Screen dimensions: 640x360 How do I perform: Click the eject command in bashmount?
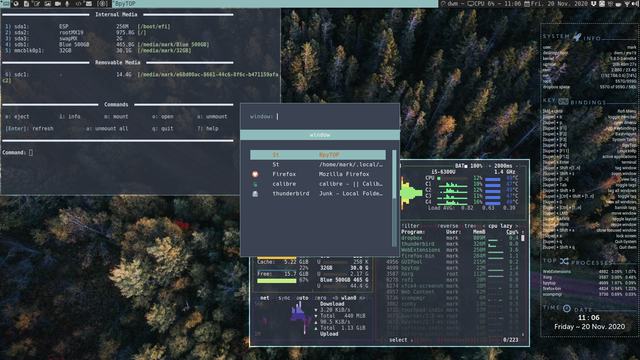click(x=17, y=117)
